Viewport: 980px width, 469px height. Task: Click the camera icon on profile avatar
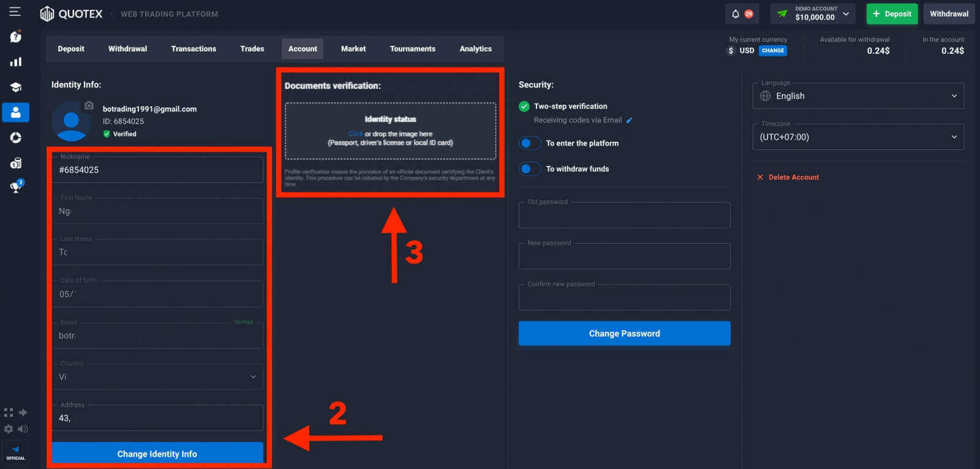(89, 105)
